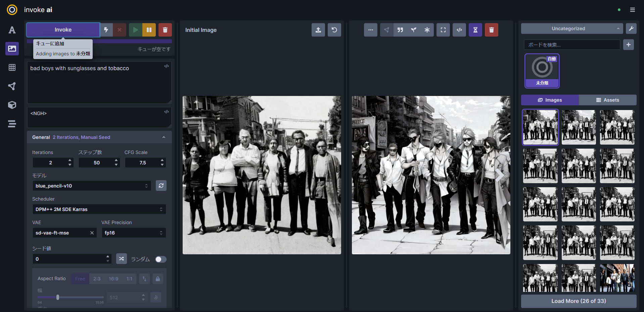Increase the CFG Scale value
Image resolution: width=644 pixels, height=312 pixels.
click(x=162, y=160)
